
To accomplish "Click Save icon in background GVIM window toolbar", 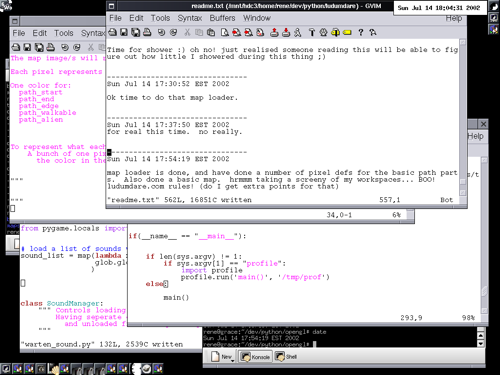I will [x=27, y=47].
